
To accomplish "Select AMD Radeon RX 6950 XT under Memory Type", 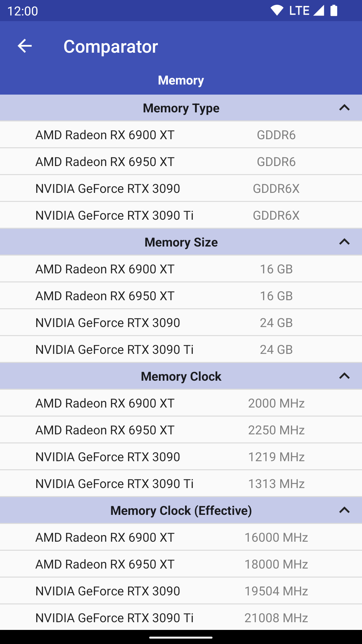I will tap(105, 162).
